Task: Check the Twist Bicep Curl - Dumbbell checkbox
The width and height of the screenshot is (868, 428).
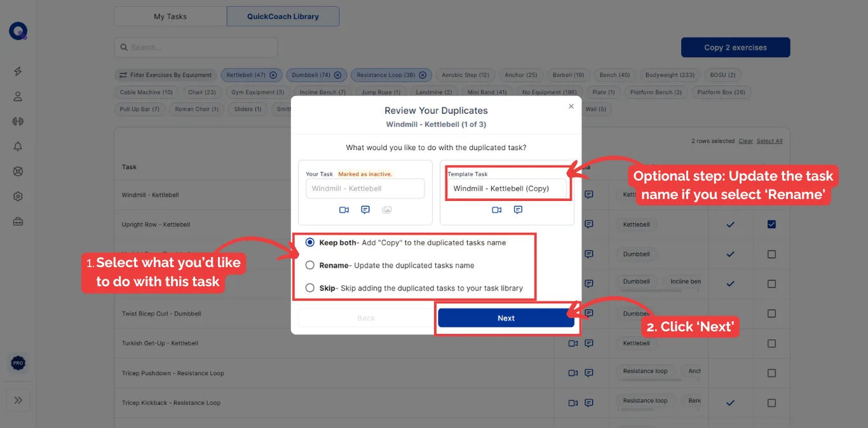Action: [x=771, y=314]
